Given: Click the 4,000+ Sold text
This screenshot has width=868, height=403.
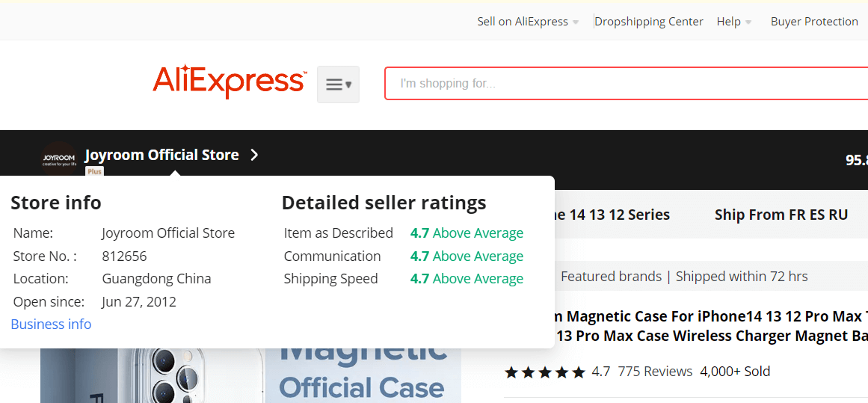Looking at the screenshot, I should click(x=735, y=371).
